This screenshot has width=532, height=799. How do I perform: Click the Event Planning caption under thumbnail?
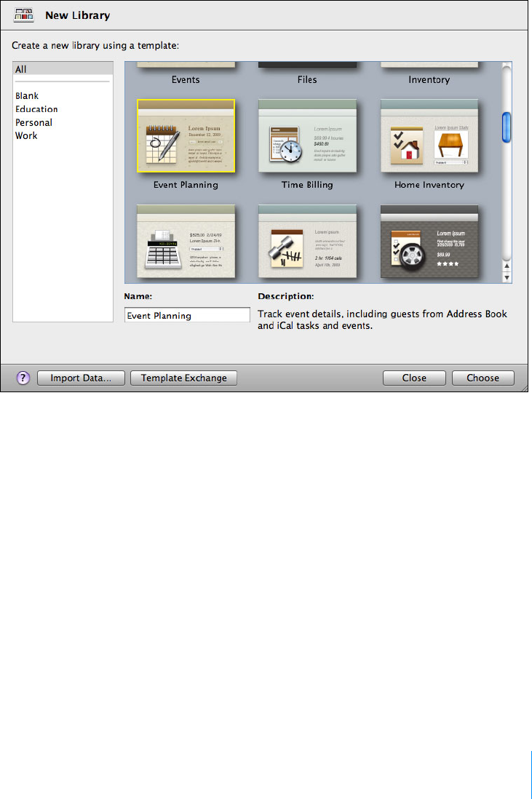tap(186, 185)
